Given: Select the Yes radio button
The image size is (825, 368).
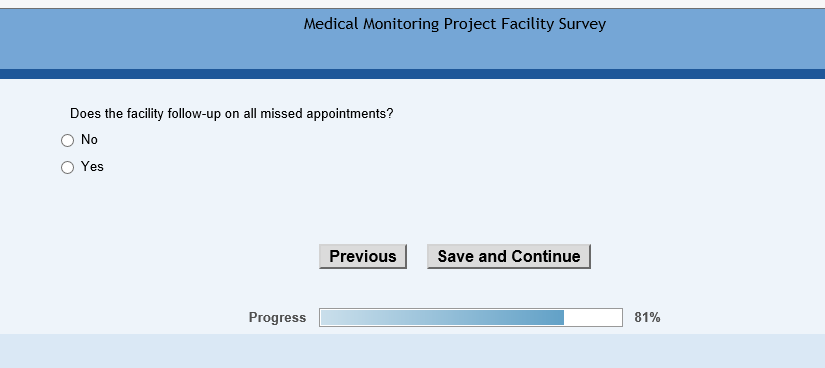Looking at the screenshot, I should (67, 167).
